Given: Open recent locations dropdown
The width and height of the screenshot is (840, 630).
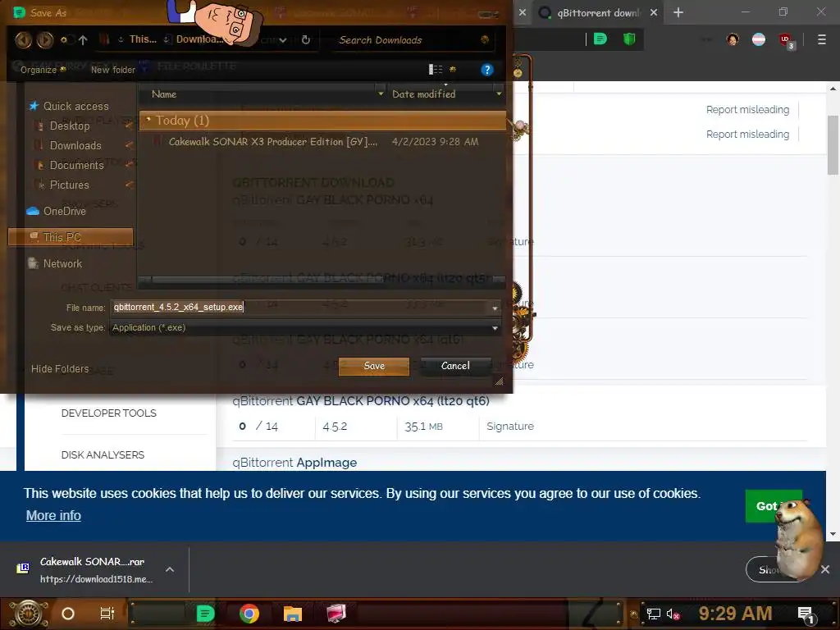Looking at the screenshot, I should tap(64, 39).
